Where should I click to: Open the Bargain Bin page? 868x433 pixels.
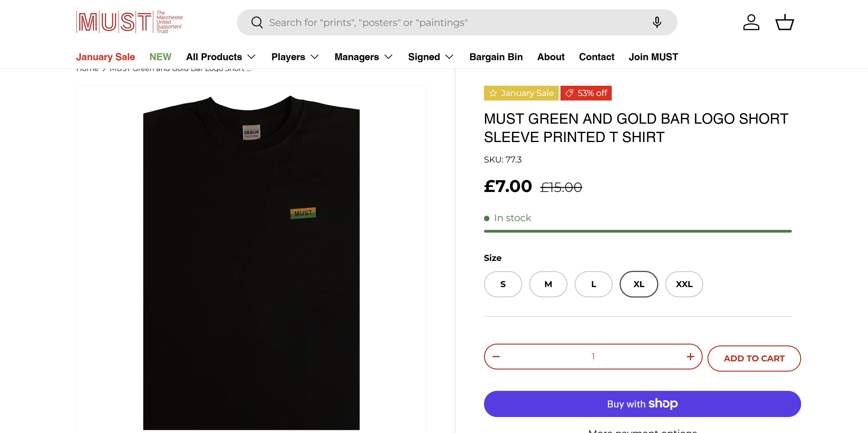tap(496, 57)
